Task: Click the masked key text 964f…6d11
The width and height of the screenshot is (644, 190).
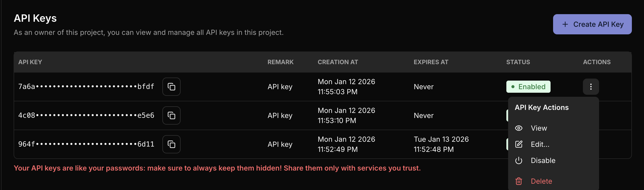Action: tap(86, 144)
